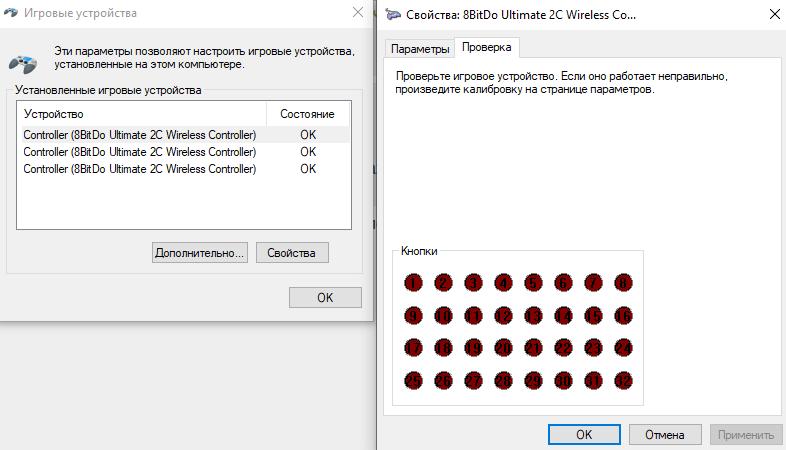
Task: Close the Свойства: 8BitDo properties window
Action: [x=774, y=15]
